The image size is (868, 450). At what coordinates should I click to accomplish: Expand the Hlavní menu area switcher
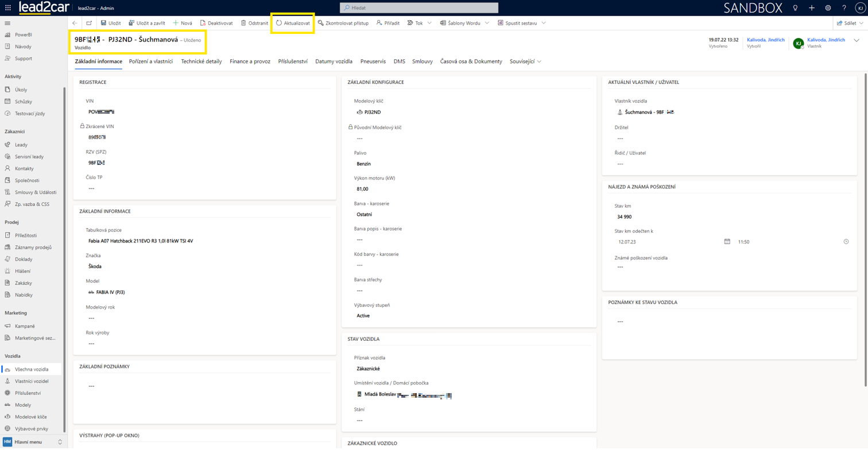point(60,442)
